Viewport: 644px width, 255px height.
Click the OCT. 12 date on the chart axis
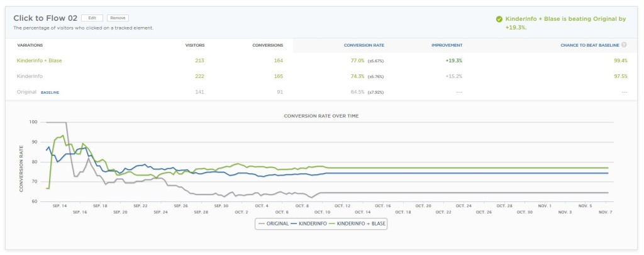[343, 205]
